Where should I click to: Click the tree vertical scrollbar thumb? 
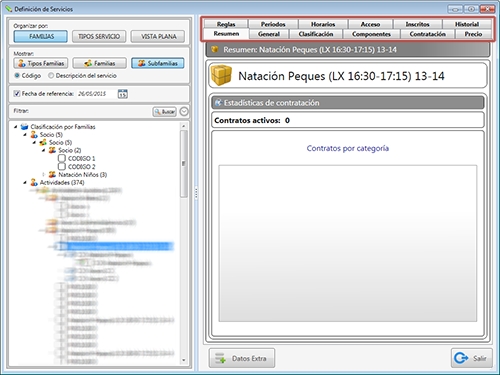click(183, 163)
